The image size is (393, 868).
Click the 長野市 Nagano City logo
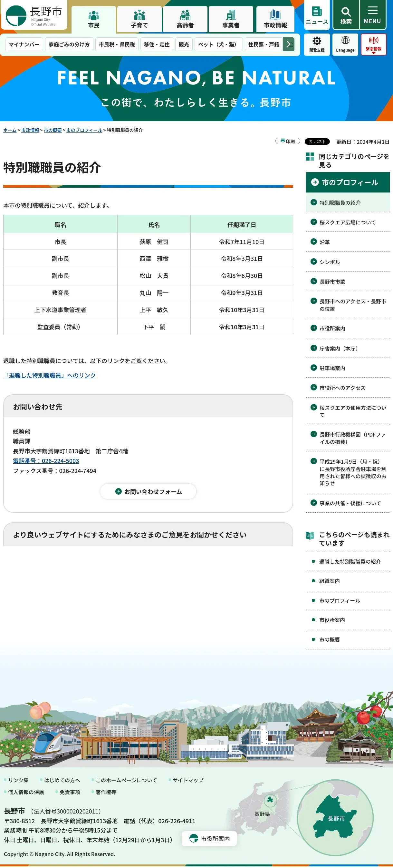[34, 15]
